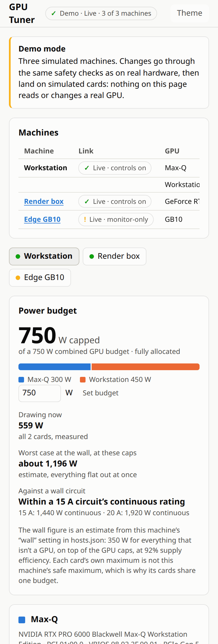Image resolution: width=218 pixels, height=644 pixels.
Task: Click the checkmark icon in Render box's link badge
Action: pos(87,202)
